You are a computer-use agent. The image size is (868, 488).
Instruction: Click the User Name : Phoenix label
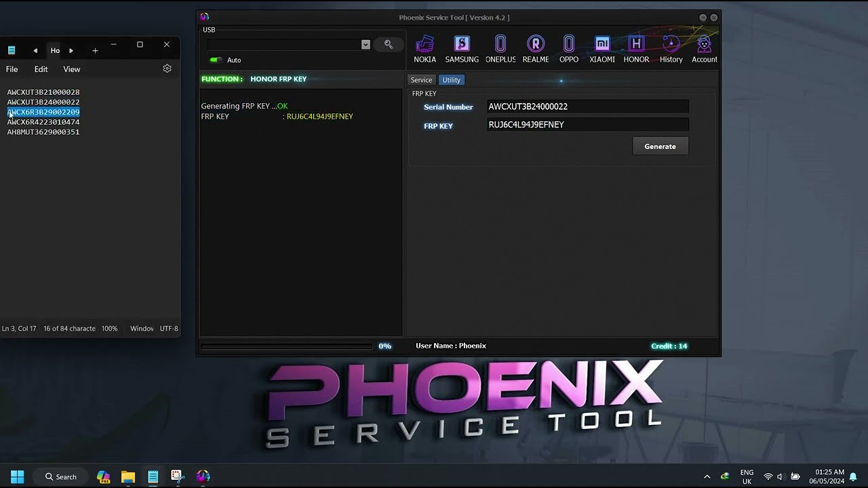451,346
